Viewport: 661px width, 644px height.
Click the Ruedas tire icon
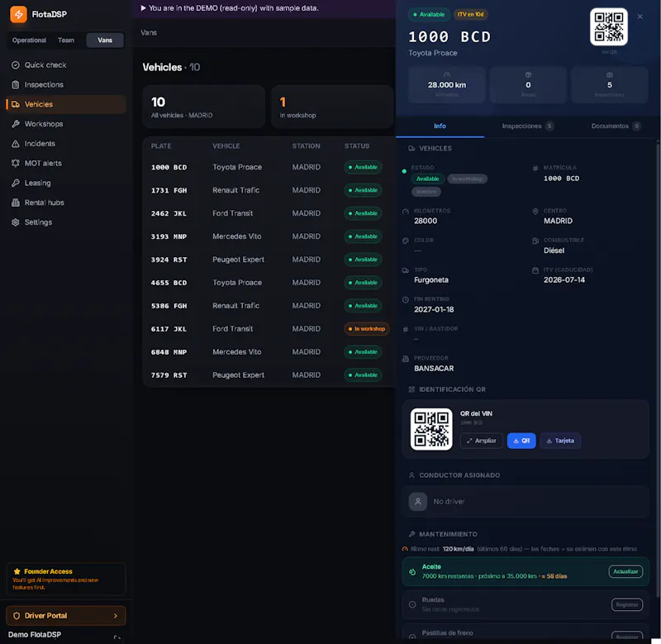pyautogui.click(x=412, y=605)
